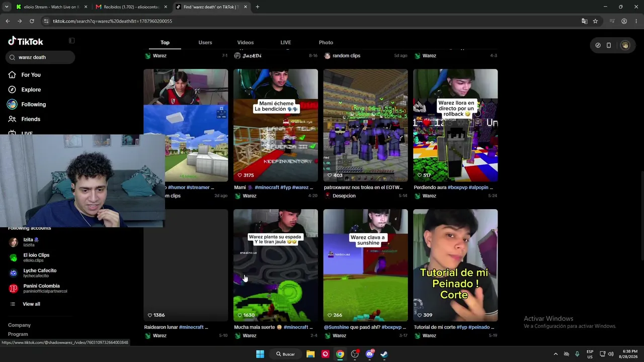Screen dimensions: 644x362
Task: Open the TikTok profile avatar menu
Action: tap(625, 45)
